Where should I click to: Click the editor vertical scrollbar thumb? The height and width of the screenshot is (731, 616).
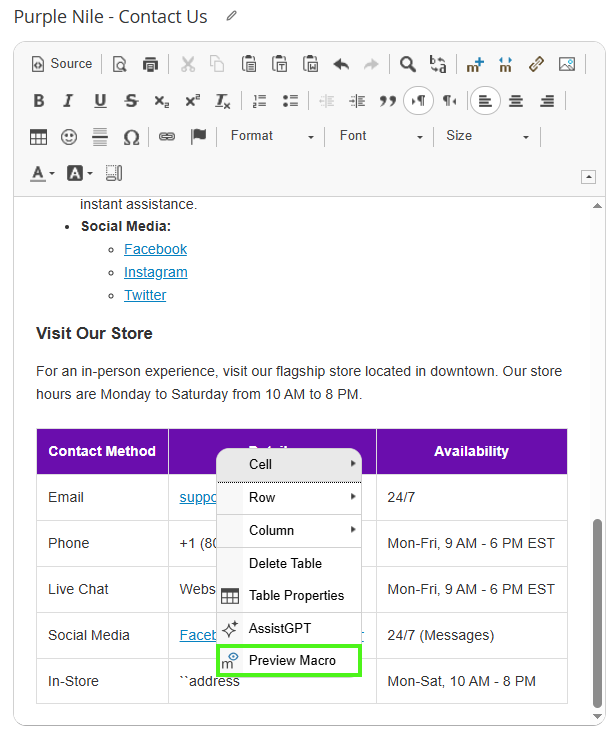click(x=597, y=614)
